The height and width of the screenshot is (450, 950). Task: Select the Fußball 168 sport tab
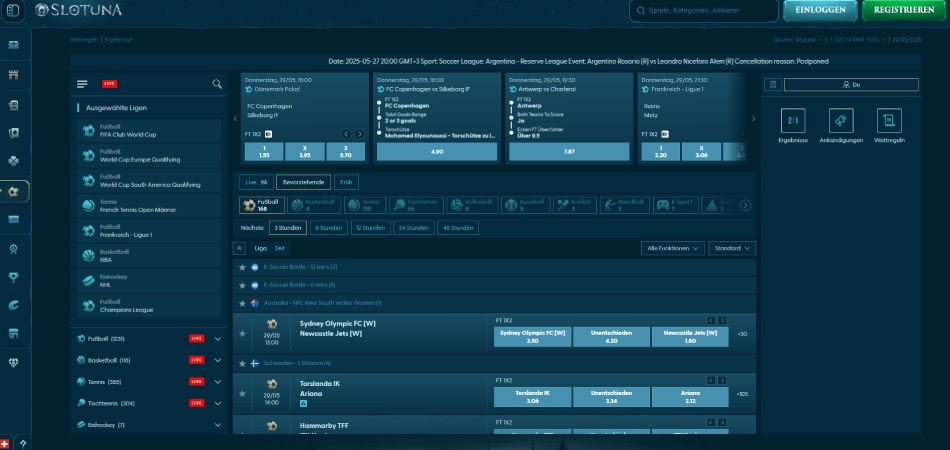pos(262,205)
